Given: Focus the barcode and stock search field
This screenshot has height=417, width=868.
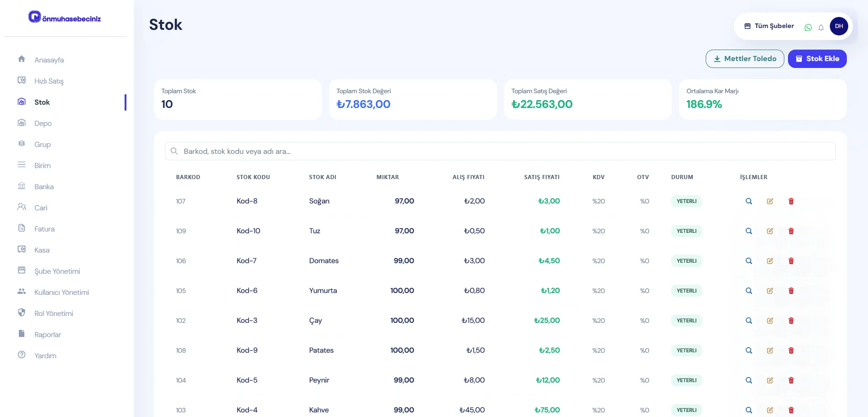Looking at the screenshot, I should click(x=500, y=151).
